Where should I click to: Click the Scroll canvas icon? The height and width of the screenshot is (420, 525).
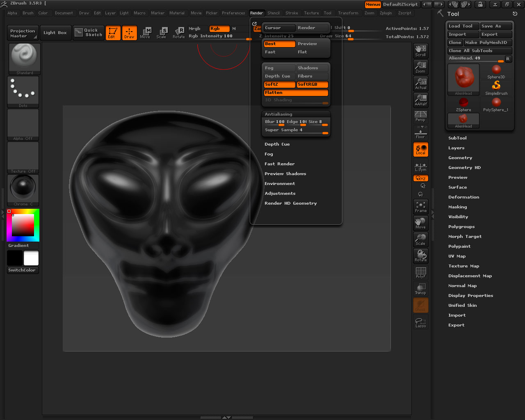(x=420, y=50)
